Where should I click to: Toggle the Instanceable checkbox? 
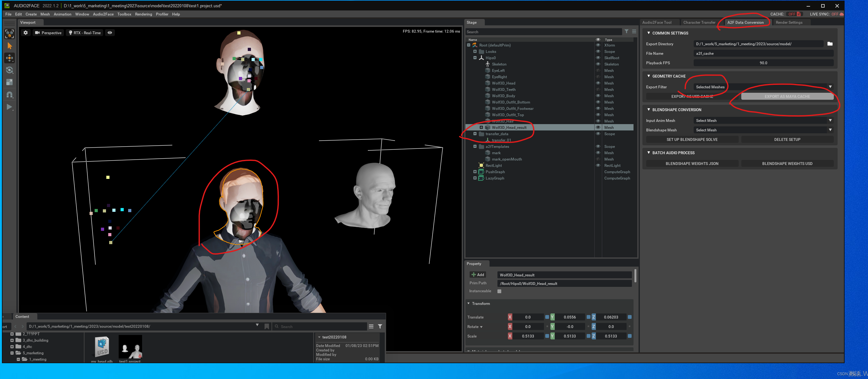499,291
